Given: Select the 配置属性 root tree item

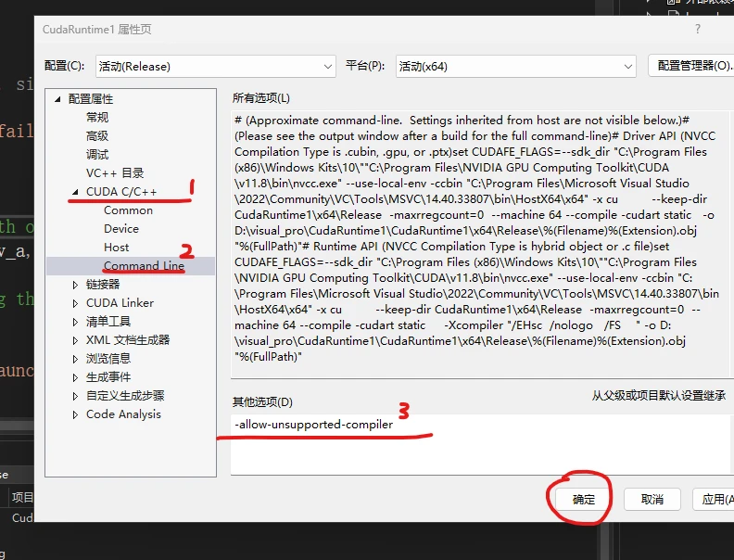Looking at the screenshot, I should pyautogui.click(x=91, y=99).
